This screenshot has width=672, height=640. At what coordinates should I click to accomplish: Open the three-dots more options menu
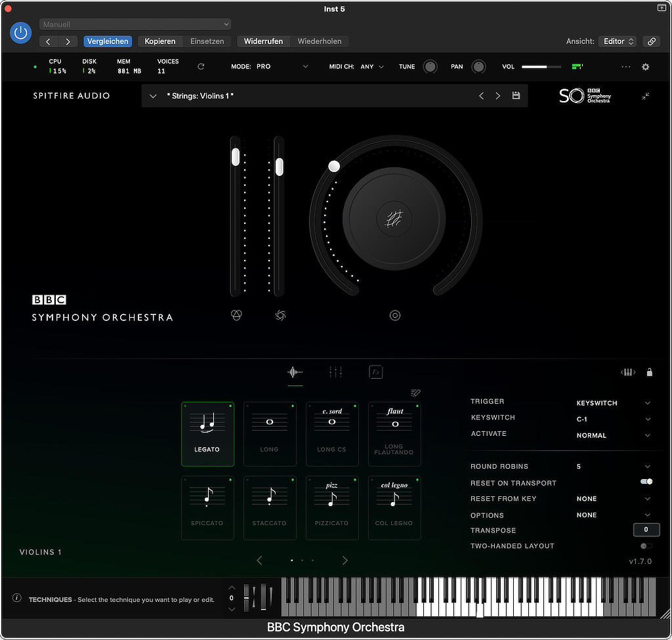point(625,67)
